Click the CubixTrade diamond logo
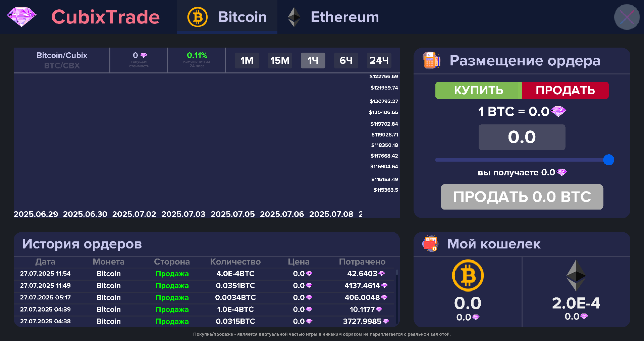This screenshot has width=644, height=341. pyautogui.click(x=21, y=17)
